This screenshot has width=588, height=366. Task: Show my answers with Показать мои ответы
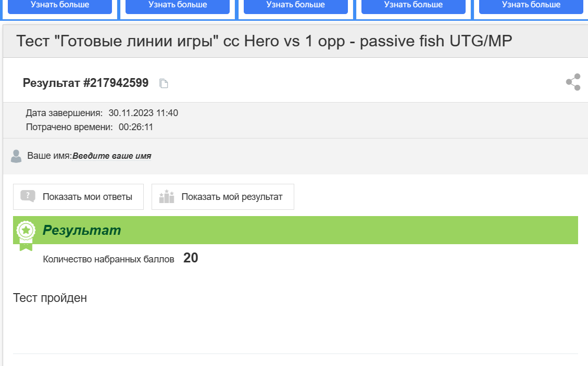(x=78, y=197)
